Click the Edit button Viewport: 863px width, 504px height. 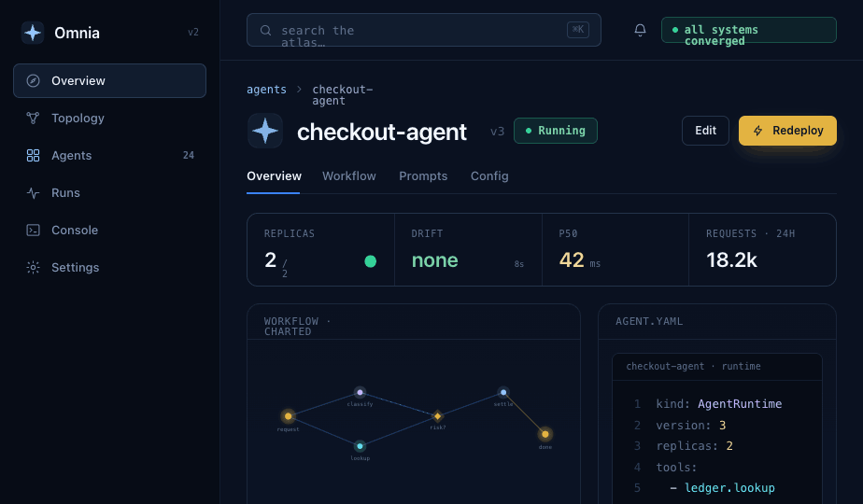coord(705,131)
